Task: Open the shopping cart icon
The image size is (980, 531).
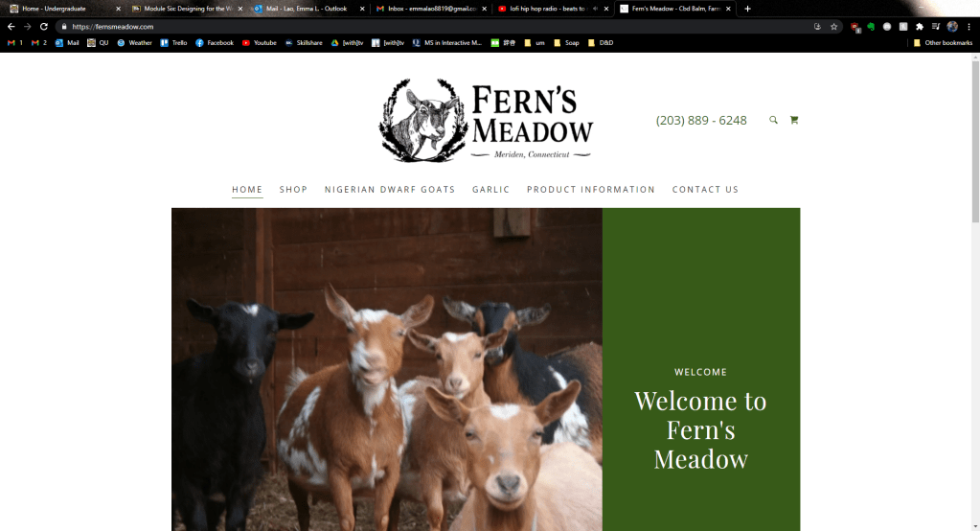Action: [794, 120]
